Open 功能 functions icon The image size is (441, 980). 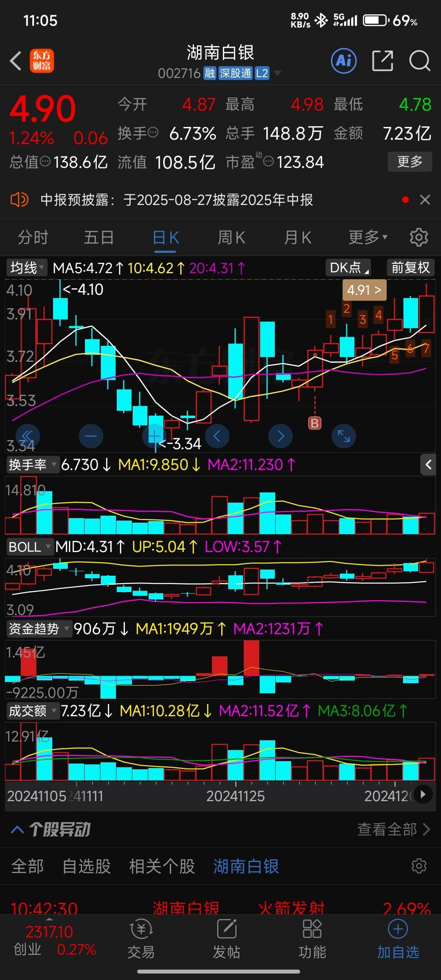(x=312, y=939)
